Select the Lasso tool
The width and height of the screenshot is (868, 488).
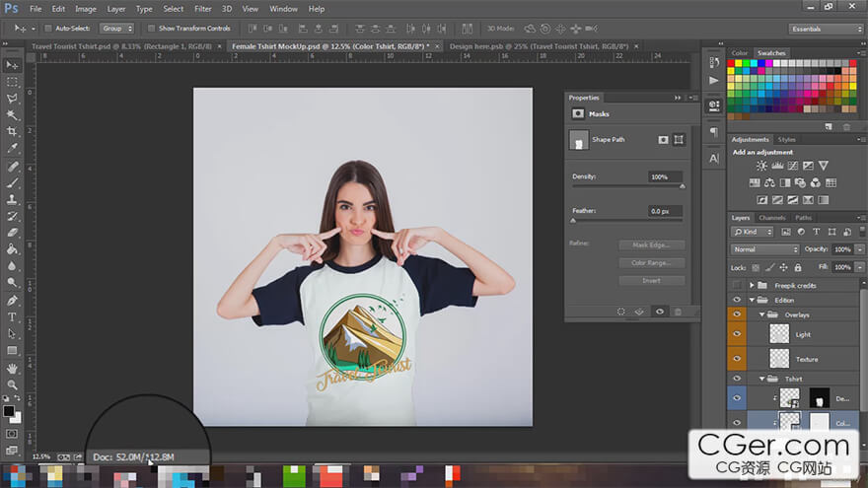point(12,99)
